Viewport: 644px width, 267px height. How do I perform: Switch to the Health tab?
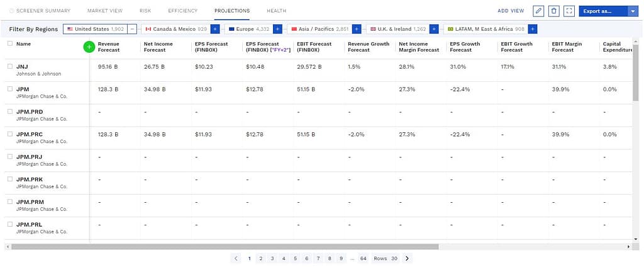click(277, 11)
